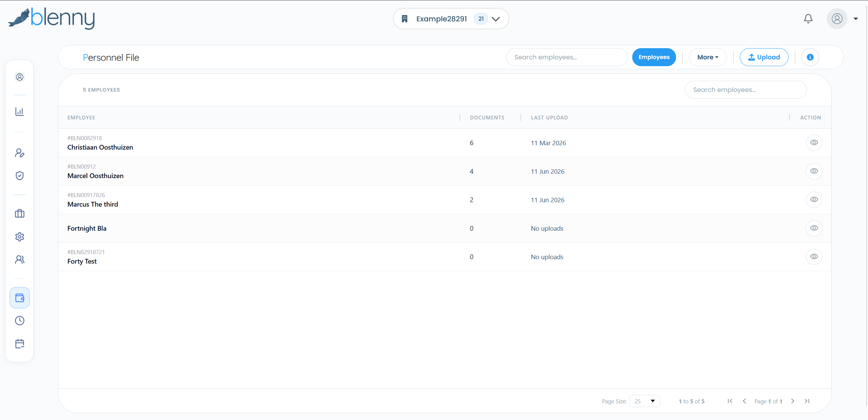Click the blue info icon button

[x=810, y=57]
